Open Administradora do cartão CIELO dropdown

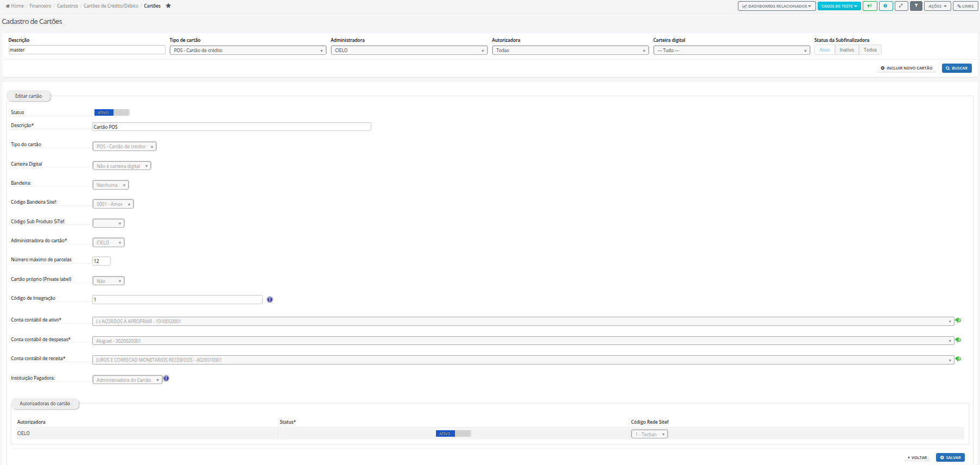109,243
